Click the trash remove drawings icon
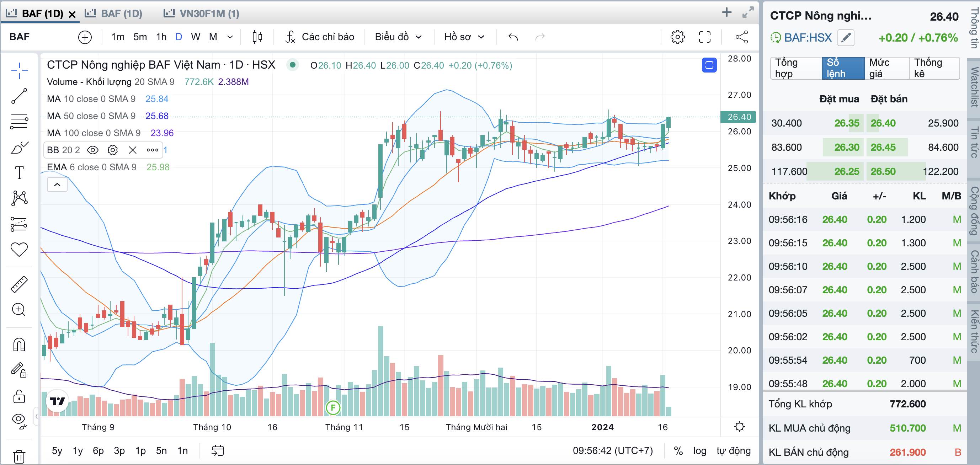 tap(19, 455)
